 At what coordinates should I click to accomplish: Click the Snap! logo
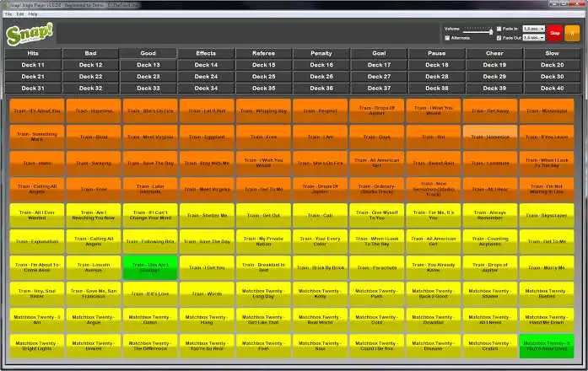[x=30, y=34]
